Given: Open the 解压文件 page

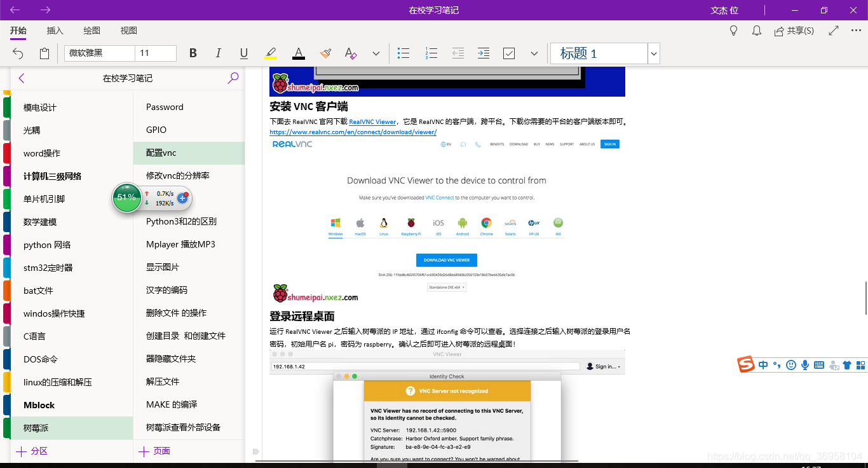Looking at the screenshot, I should 189,382.
